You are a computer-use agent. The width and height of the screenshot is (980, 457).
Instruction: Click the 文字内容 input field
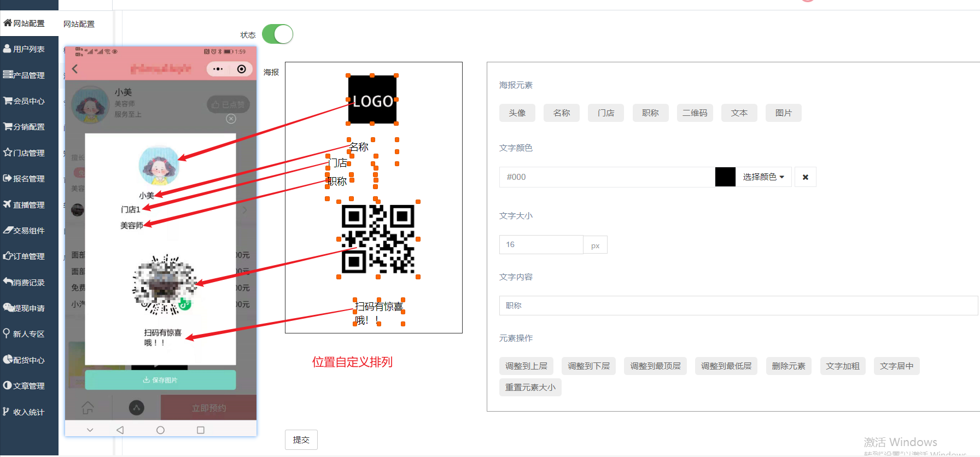(x=738, y=306)
